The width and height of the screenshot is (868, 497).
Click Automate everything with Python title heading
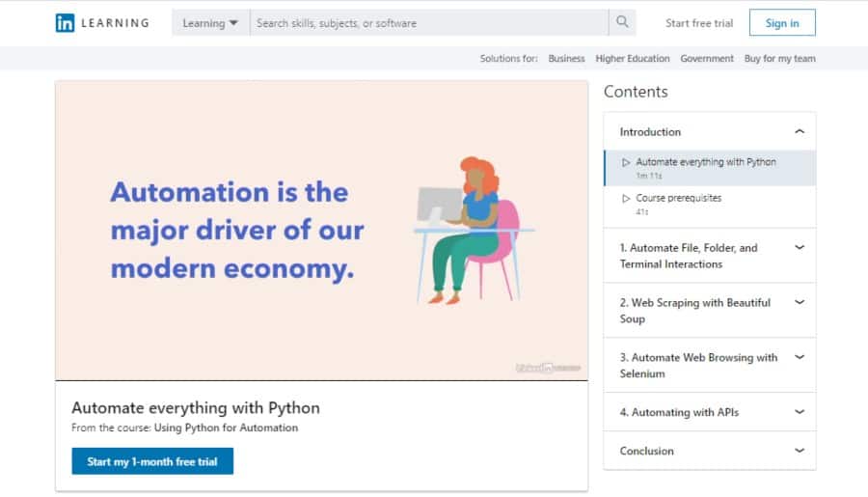[196, 408]
